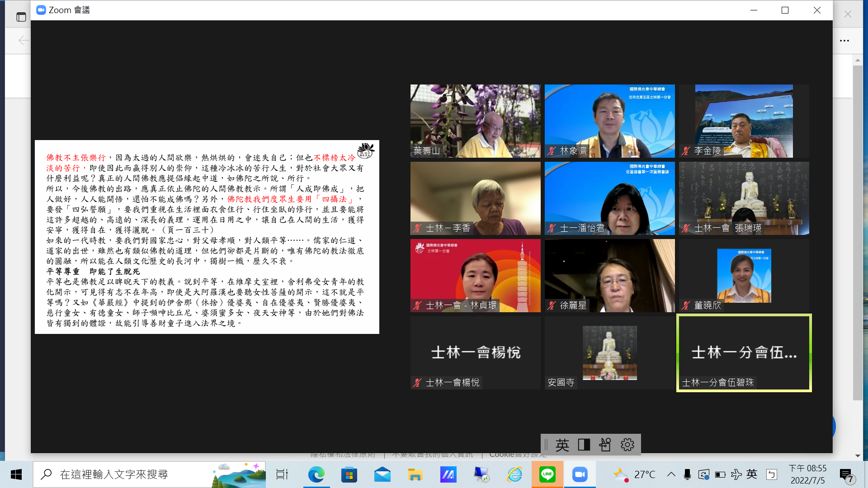Screen dimensions: 868x488
Task: Open Microsoft Store from taskbar
Action: tap(349, 474)
